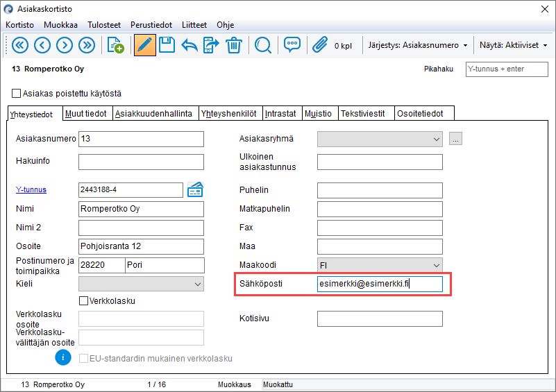Click the Hakuinfo field

(141, 162)
